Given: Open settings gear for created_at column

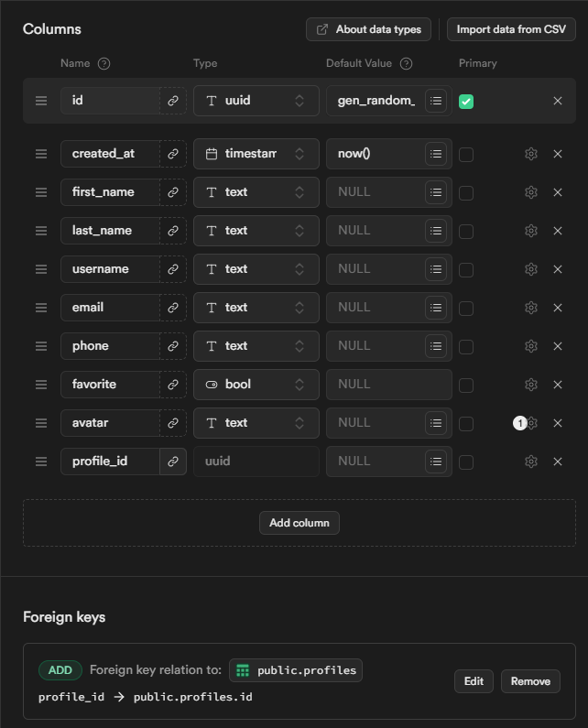Looking at the screenshot, I should pyautogui.click(x=531, y=154).
